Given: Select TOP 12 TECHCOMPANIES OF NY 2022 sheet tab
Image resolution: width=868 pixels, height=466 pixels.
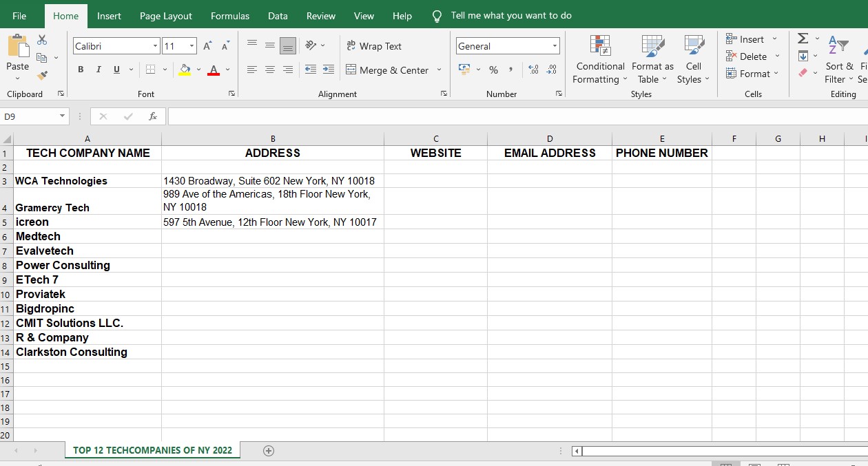Looking at the screenshot, I should click(x=152, y=451).
